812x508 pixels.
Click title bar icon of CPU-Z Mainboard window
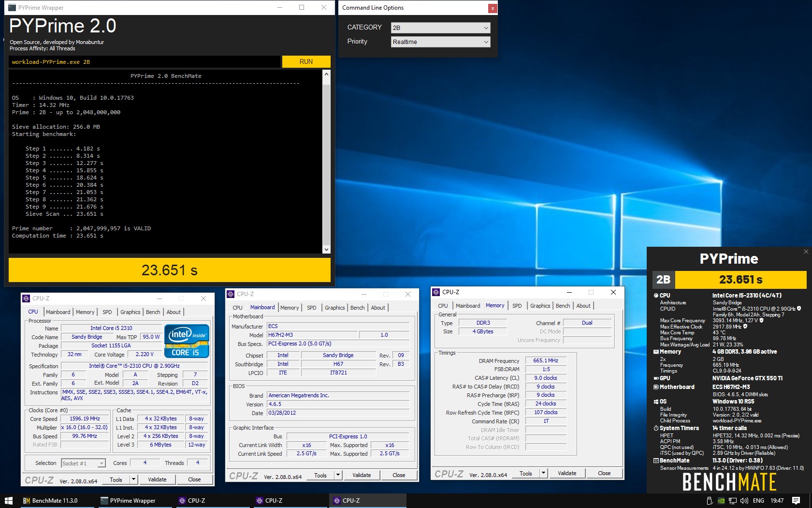(231, 294)
